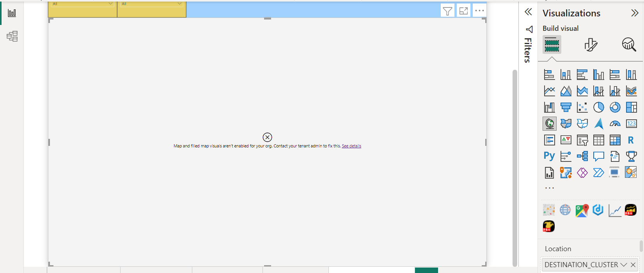Select the Google Maps custom visual
This screenshot has height=273, width=644.
582,210
